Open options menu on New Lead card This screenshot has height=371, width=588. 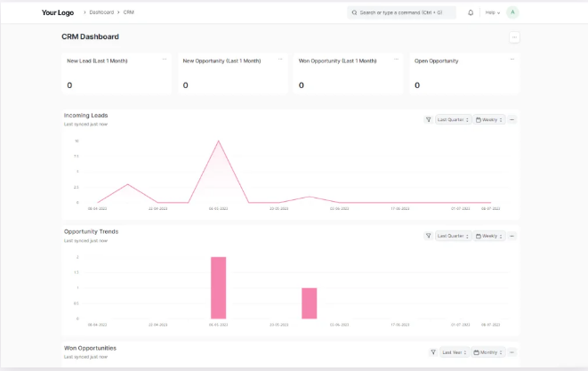165,60
